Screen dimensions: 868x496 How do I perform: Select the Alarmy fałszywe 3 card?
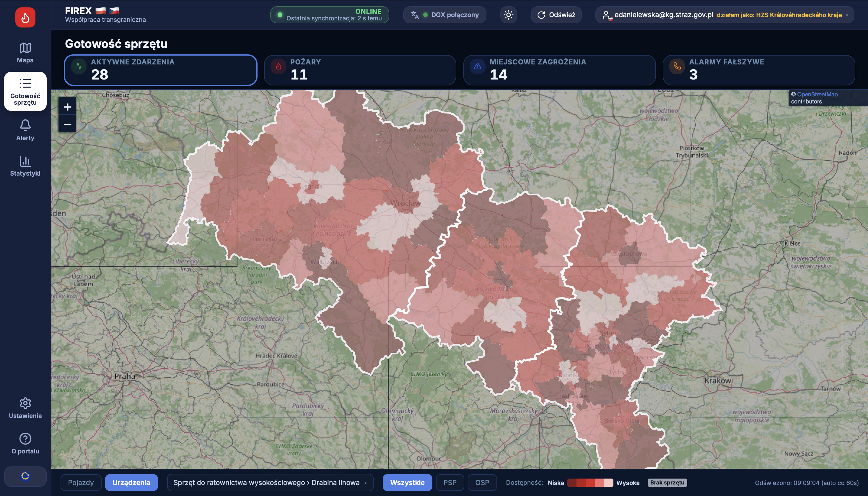[x=759, y=70]
